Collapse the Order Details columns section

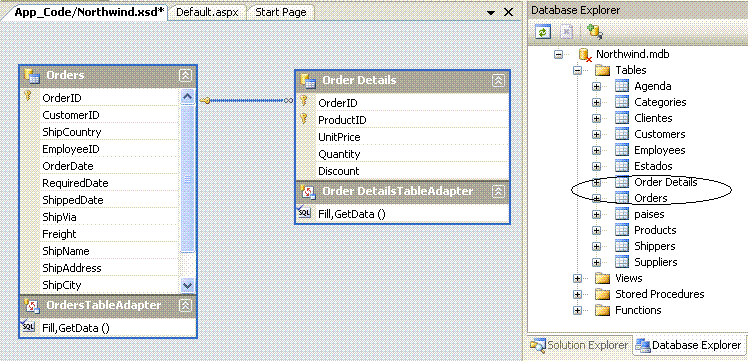pos(498,81)
